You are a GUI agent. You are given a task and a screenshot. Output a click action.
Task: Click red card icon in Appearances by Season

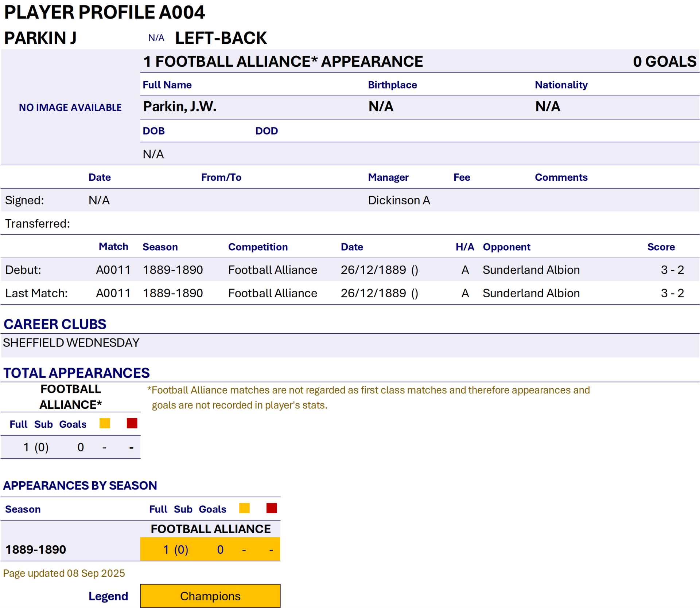click(x=272, y=508)
